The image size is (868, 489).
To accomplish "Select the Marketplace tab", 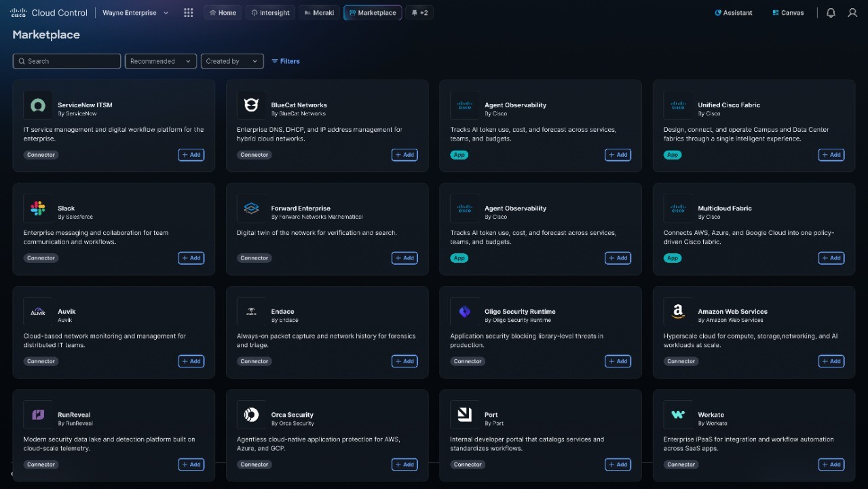I will click(373, 13).
